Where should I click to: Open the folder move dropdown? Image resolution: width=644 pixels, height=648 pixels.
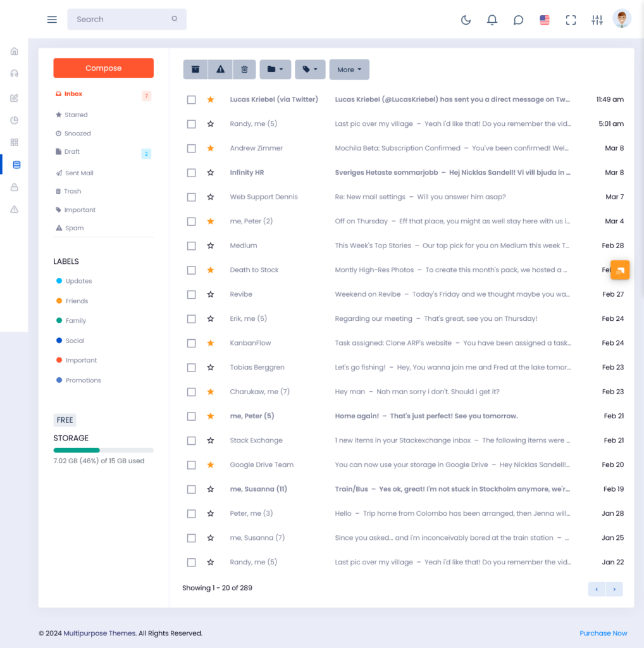coord(275,69)
